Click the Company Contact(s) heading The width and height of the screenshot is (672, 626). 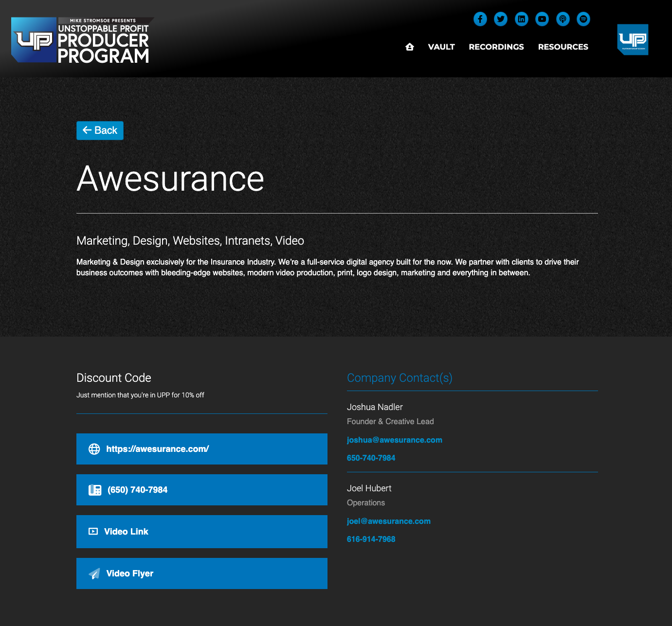click(400, 378)
